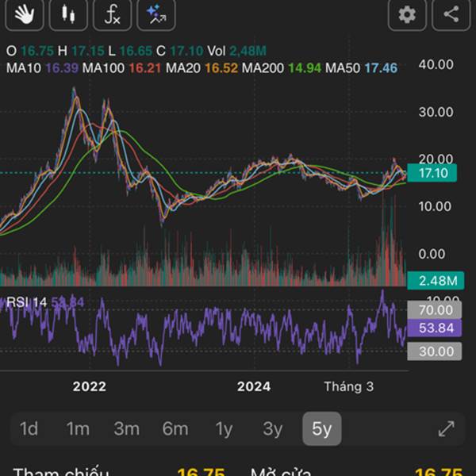Select the 1y time range
Image resolution: width=476 pixels, height=476 pixels.
point(225,429)
